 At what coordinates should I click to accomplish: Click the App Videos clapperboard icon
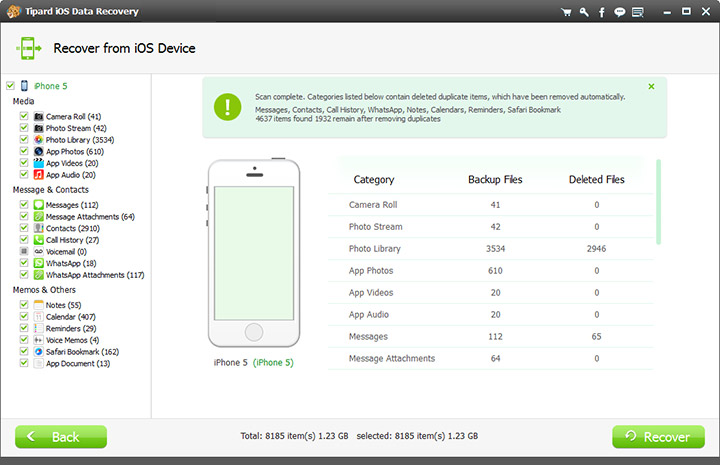coord(39,163)
